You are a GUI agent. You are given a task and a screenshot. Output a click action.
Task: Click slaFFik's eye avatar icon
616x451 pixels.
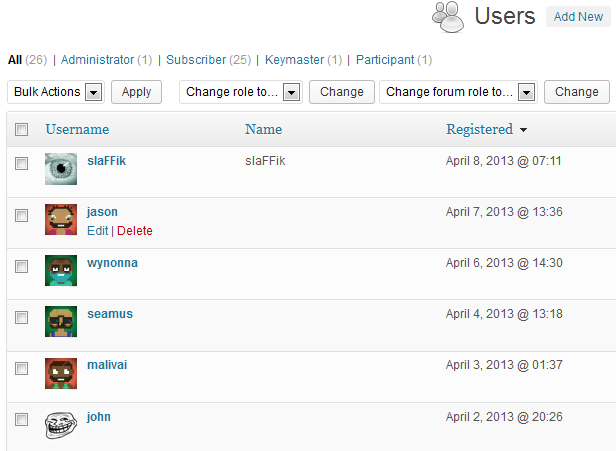coord(61,169)
